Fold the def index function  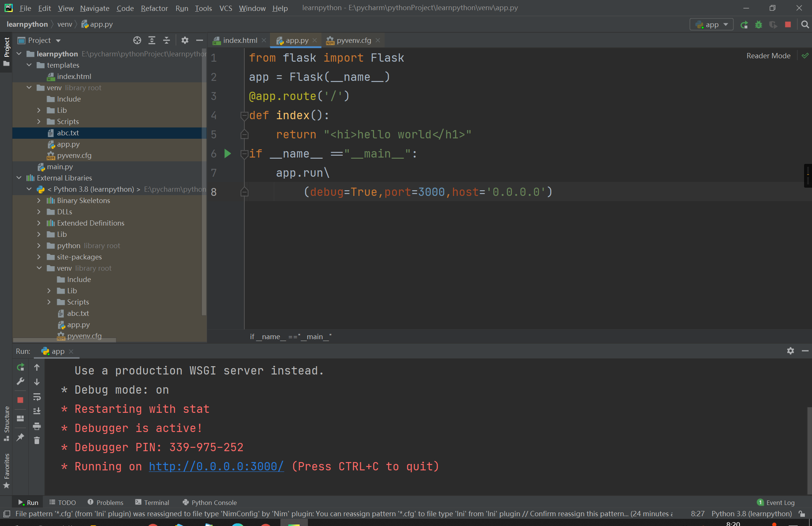tap(244, 115)
